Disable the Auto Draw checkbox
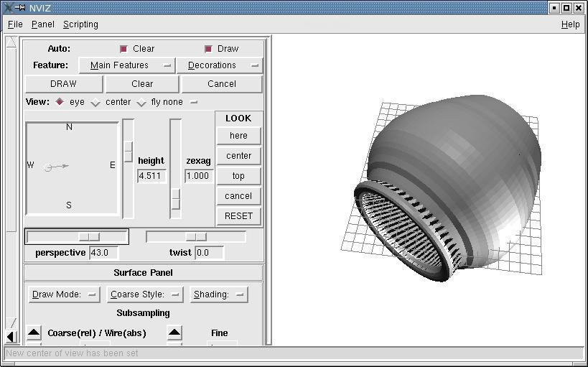Screen dimensions: 588x367 coord(208,49)
